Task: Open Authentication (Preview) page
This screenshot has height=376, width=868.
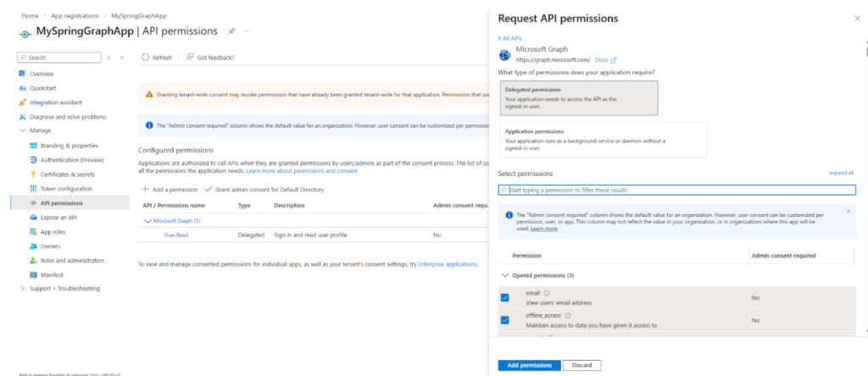Action: click(72, 160)
